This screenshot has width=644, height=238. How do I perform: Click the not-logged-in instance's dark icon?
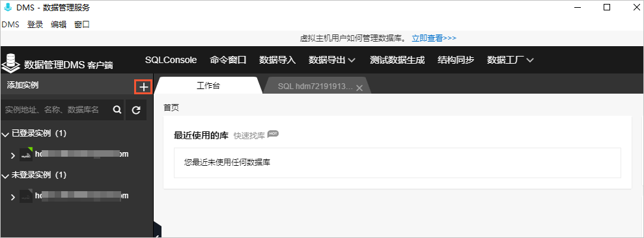[x=26, y=196]
